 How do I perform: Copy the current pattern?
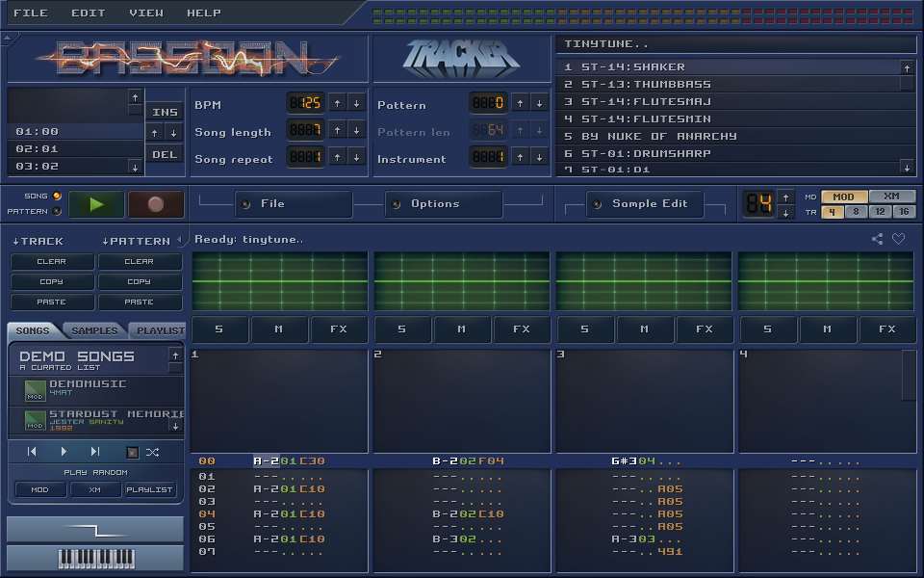(x=139, y=281)
